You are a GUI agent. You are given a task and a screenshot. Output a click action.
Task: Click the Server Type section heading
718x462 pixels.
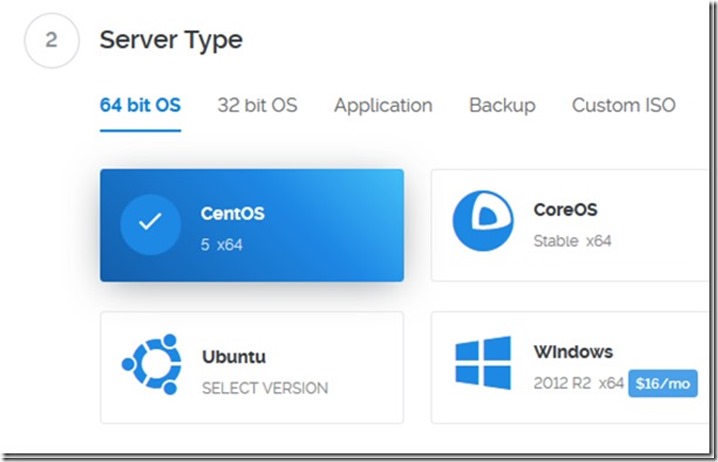(x=171, y=41)
